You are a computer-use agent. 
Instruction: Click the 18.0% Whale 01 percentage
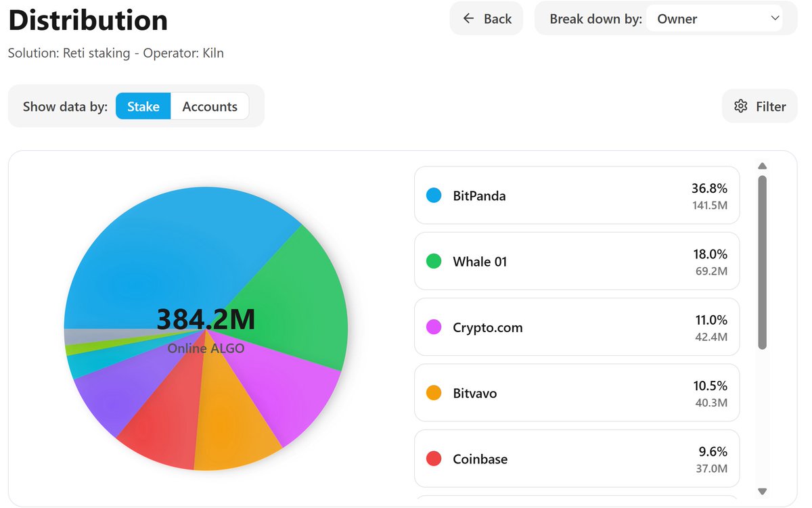[709, 254]
